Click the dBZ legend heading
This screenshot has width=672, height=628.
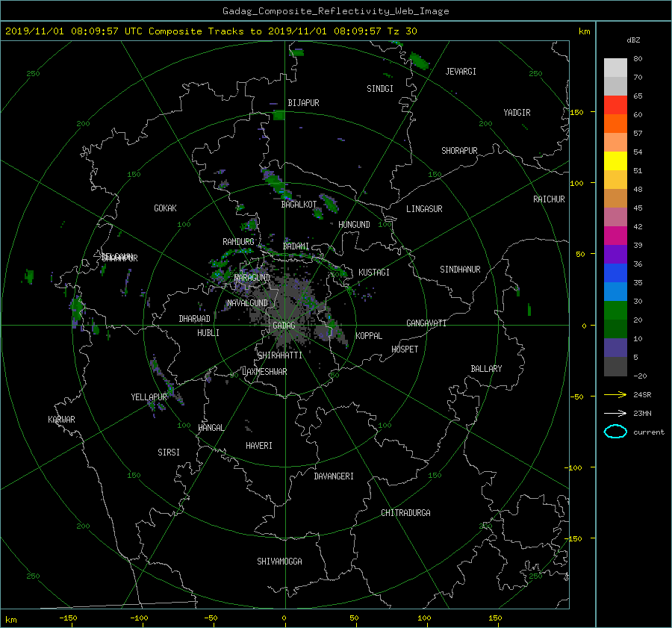tap(633, 40)
